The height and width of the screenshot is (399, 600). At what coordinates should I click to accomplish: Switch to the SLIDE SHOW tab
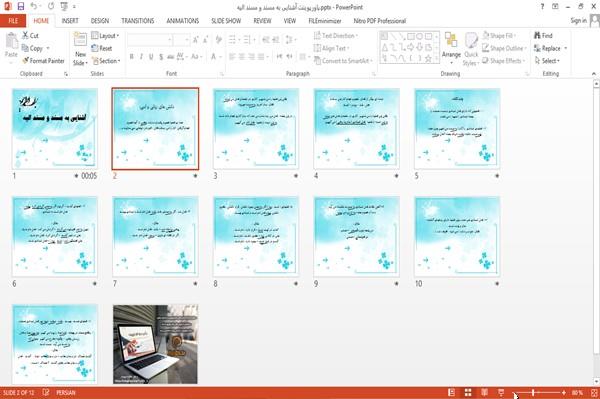coord(226,21)
